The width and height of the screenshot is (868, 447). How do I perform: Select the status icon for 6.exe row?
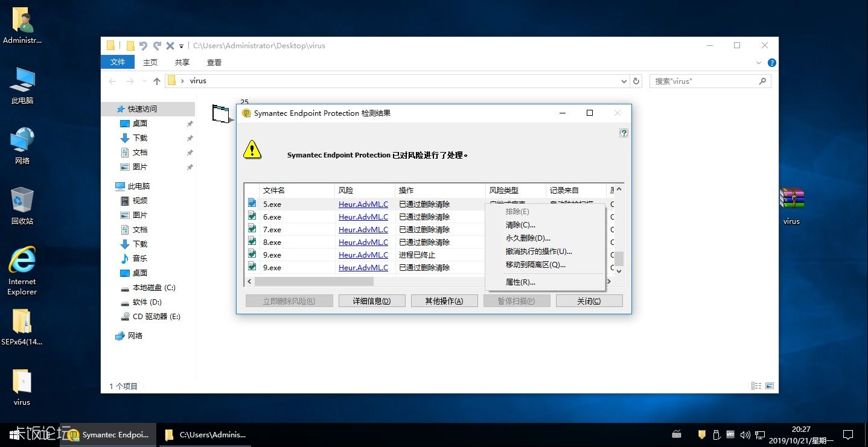click(252, 216)
